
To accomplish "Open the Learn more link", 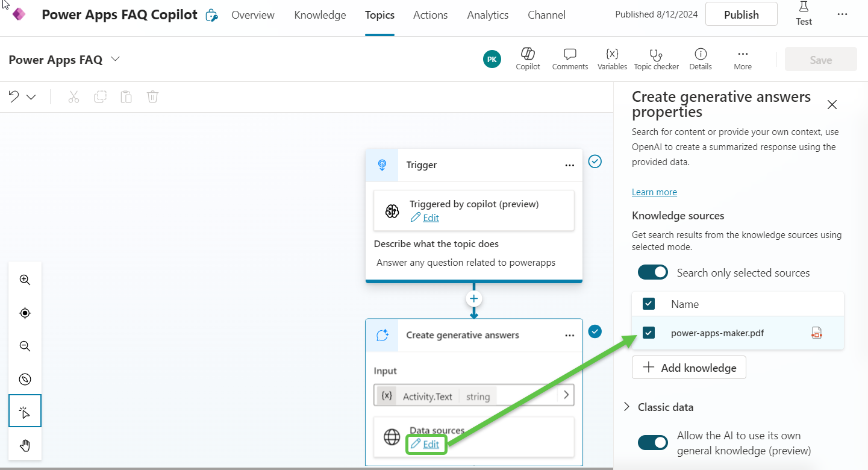I will 654,192.
